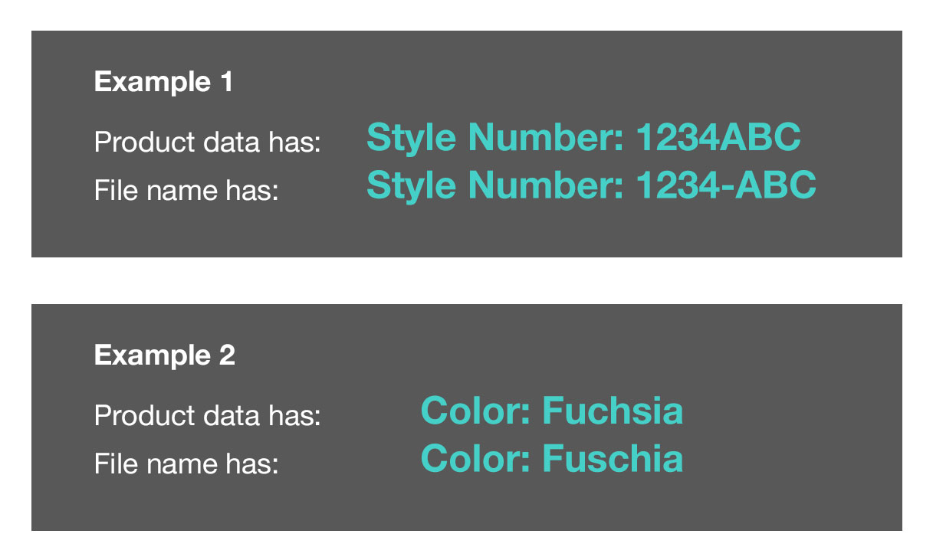
Task: Click Product data has label in Example 1
Action: [x=207, y=142]
